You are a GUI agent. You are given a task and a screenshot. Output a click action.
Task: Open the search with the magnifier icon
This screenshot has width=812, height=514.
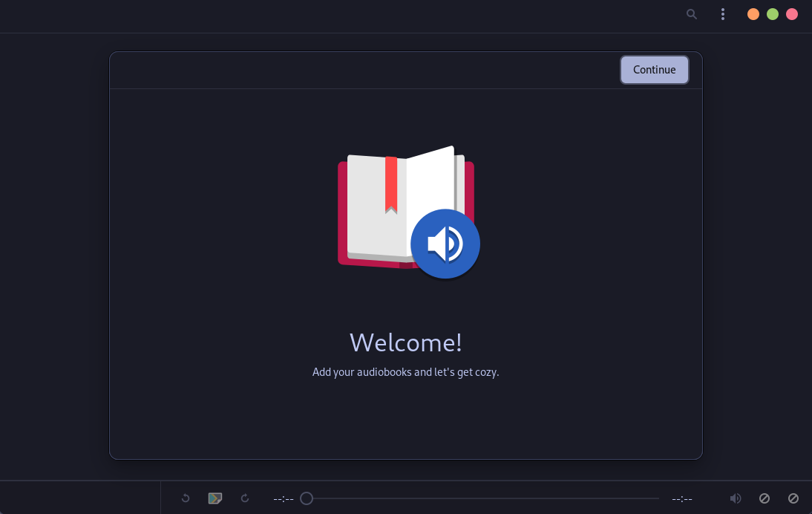point(691,14)
